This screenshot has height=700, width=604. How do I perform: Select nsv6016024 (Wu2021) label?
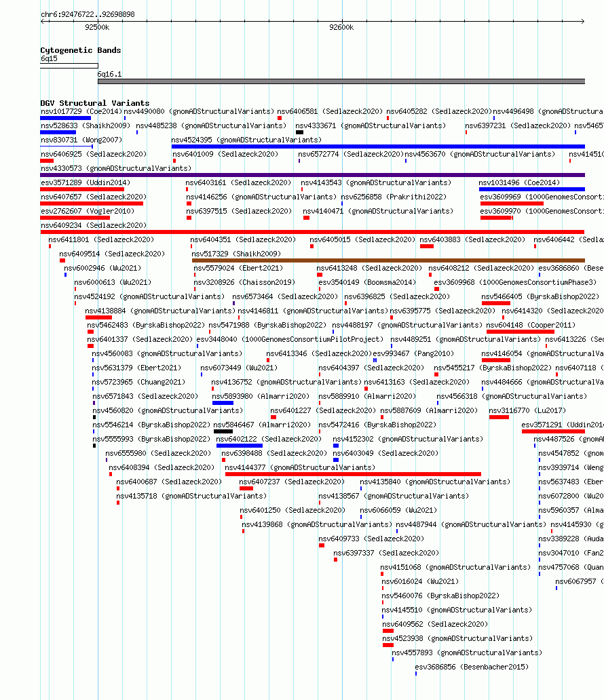[x=420, y=581]
